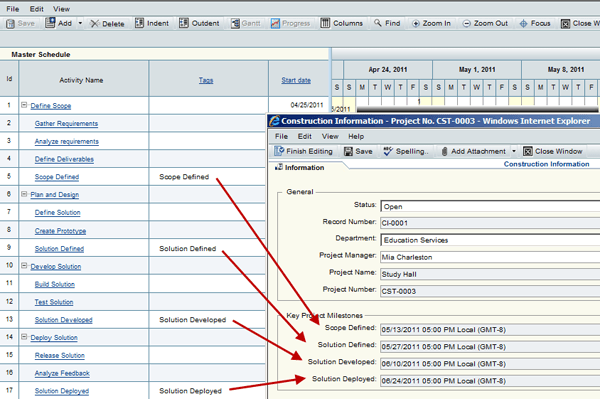Image resolution: width=600 pixels, height=399 pixels.
Task: Open the Add dropdown arrow
Action: 80,23
